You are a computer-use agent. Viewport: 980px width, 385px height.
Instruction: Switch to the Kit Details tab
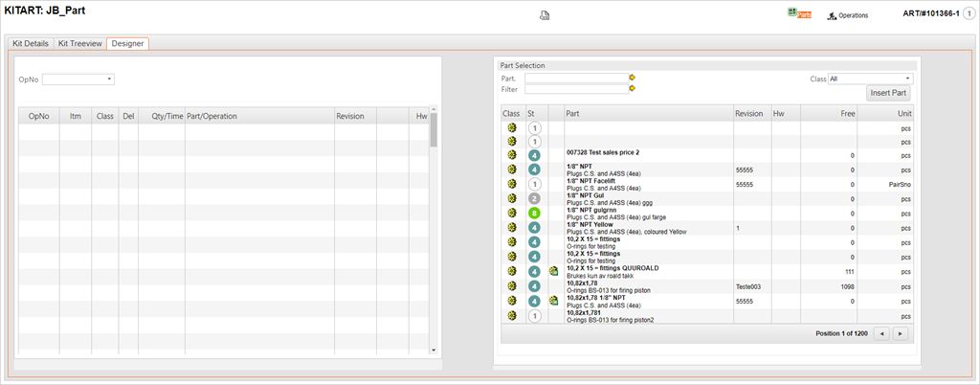click(30, 43)
